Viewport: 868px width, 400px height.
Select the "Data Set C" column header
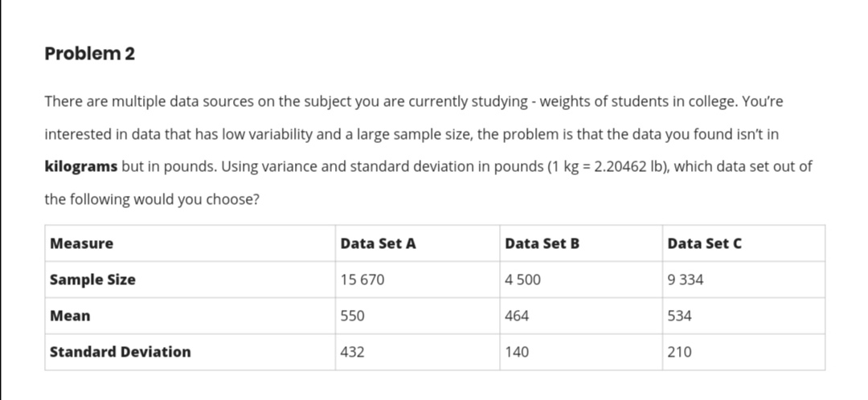pyautogui.click(x=705, y=243)
